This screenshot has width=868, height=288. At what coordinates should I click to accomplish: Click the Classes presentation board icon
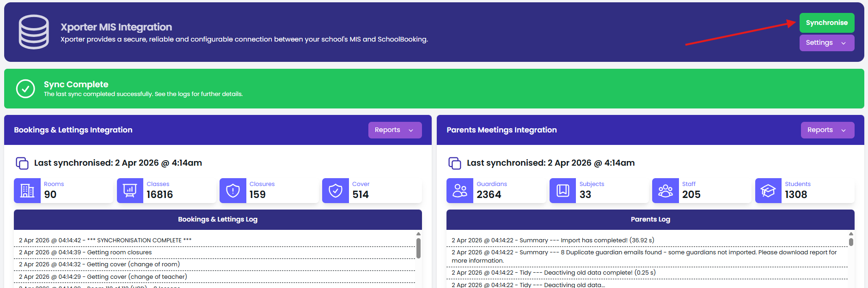(130, 191)
